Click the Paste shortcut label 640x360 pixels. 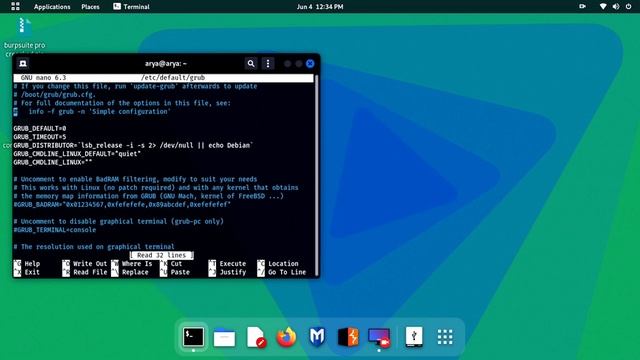(x=180, y=272)
